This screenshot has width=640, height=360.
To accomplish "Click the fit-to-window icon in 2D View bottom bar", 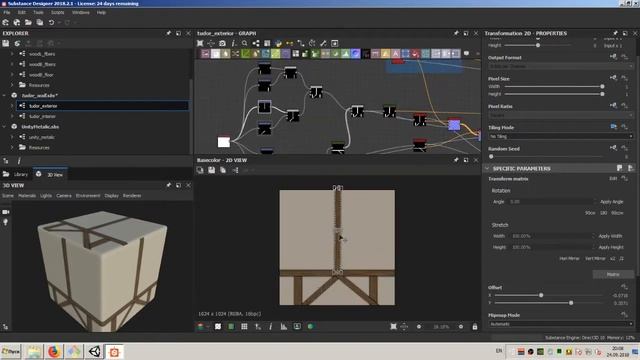I will tap(393, 327).
